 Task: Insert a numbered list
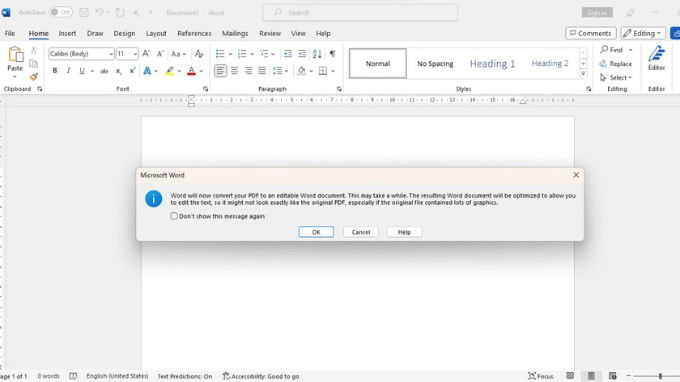point(242,54)
